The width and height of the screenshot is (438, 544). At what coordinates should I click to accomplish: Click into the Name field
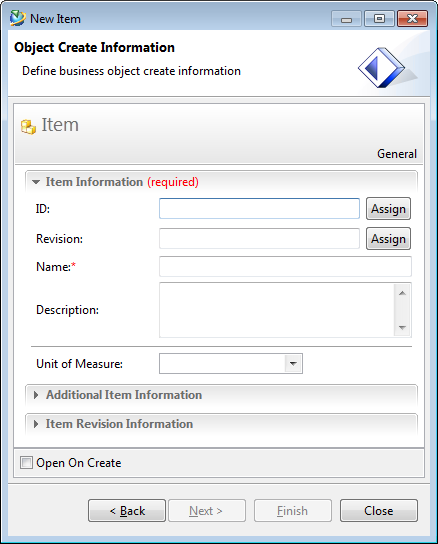285,266
